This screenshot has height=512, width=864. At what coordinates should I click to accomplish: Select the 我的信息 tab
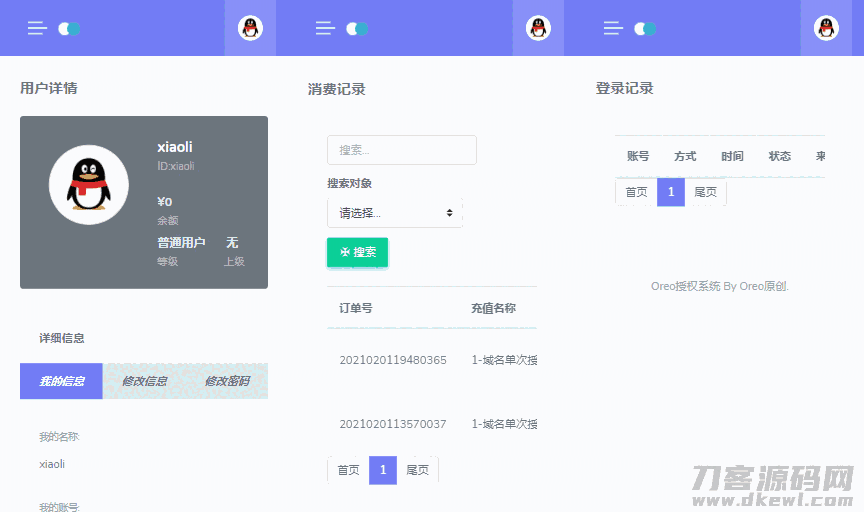(61, 381)
